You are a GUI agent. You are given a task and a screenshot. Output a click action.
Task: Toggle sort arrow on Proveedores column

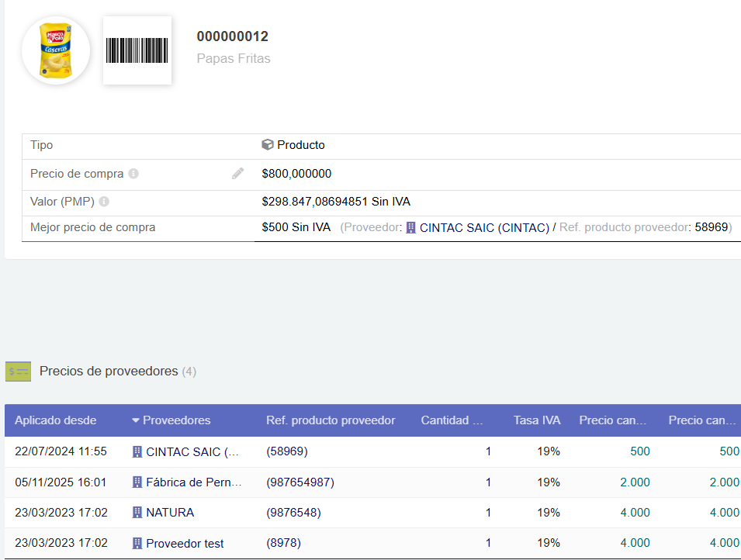tap(136, 420)
